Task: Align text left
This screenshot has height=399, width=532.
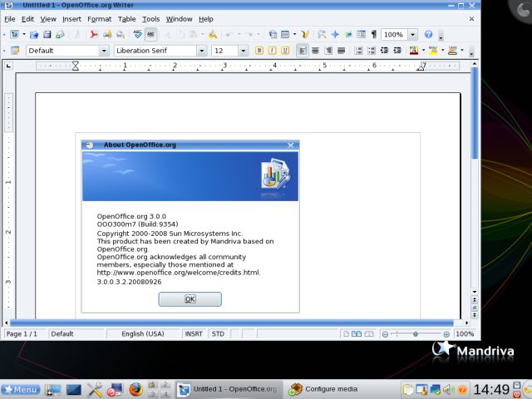Action: click(303, 51)
